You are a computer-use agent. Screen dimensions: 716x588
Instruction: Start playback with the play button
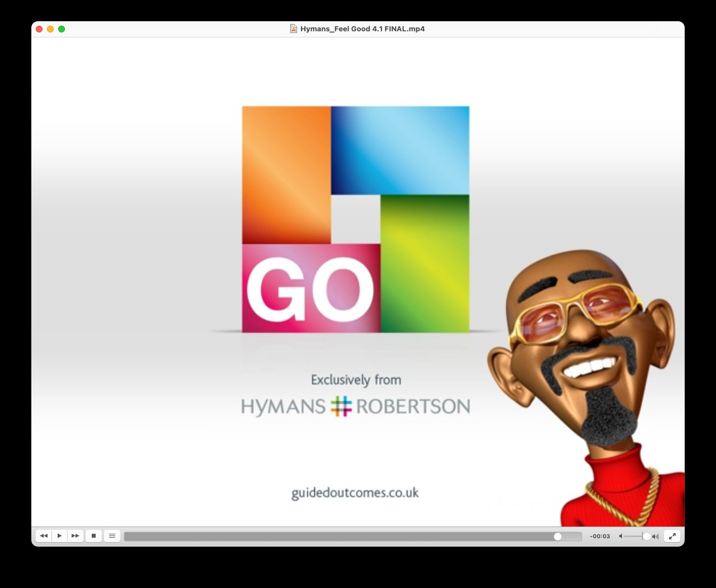click(x=59, y=536)
